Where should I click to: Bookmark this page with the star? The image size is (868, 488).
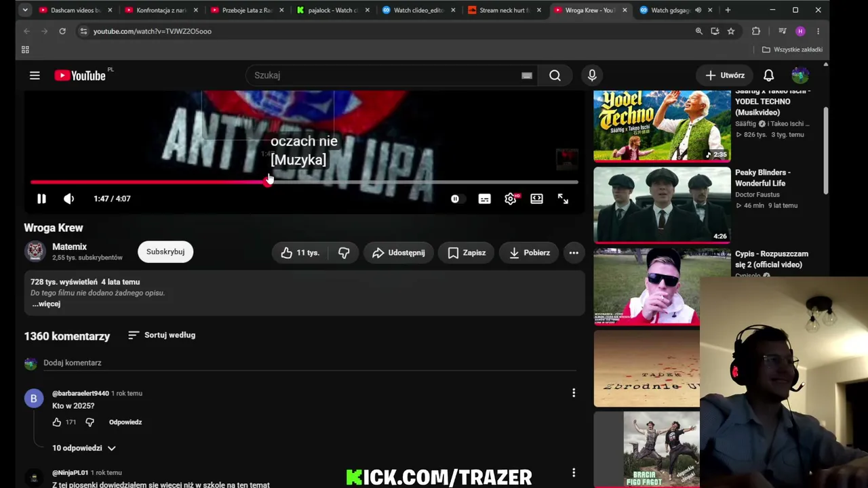pyautogui.click(x=731, y=31)
